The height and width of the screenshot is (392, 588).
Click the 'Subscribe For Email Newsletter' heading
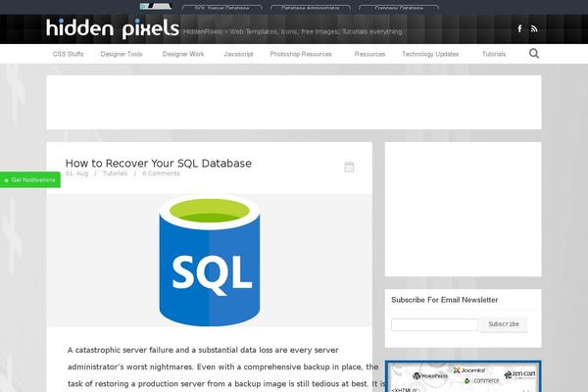[444, 300]
